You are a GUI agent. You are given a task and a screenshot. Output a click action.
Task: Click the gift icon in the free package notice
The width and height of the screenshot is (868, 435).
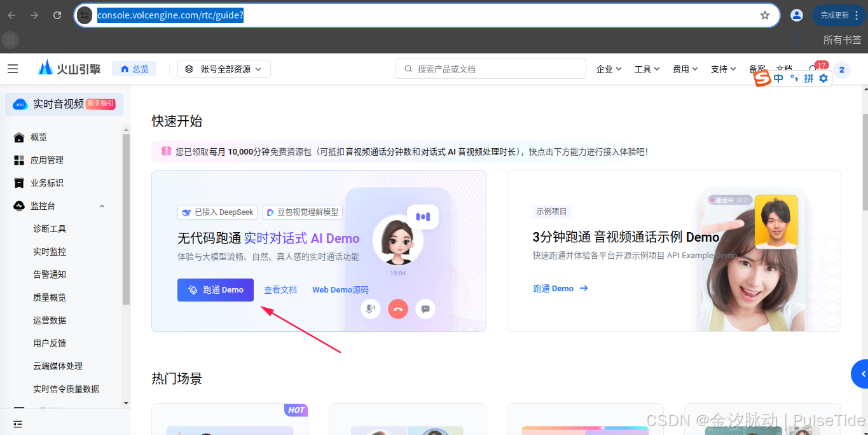[x=166, y=151]
